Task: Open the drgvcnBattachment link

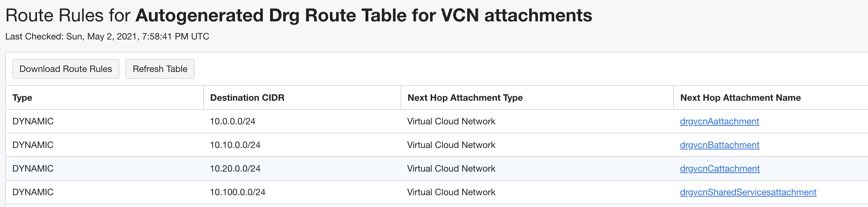Action: click(x=720, y=145)
